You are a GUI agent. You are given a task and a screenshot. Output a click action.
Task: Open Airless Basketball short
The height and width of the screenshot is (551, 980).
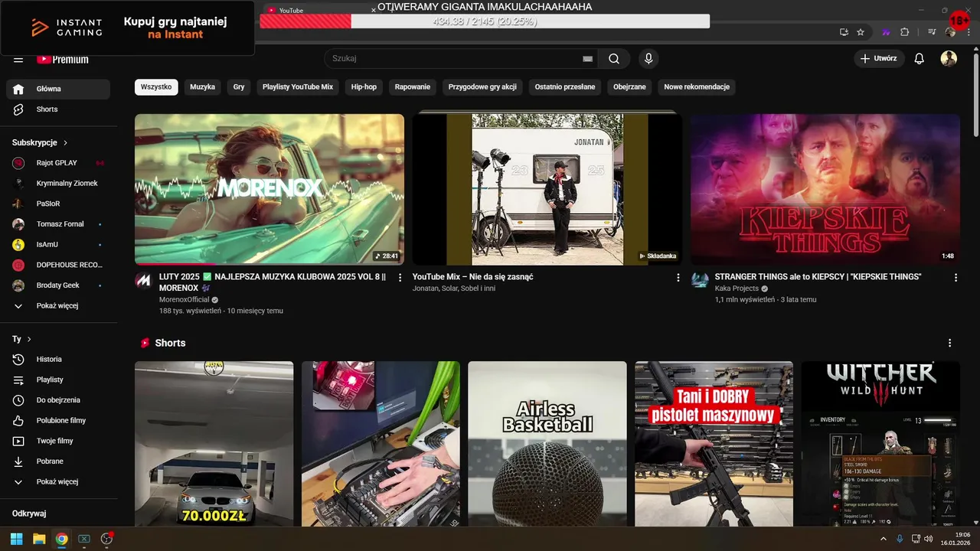tap(547, 444)
